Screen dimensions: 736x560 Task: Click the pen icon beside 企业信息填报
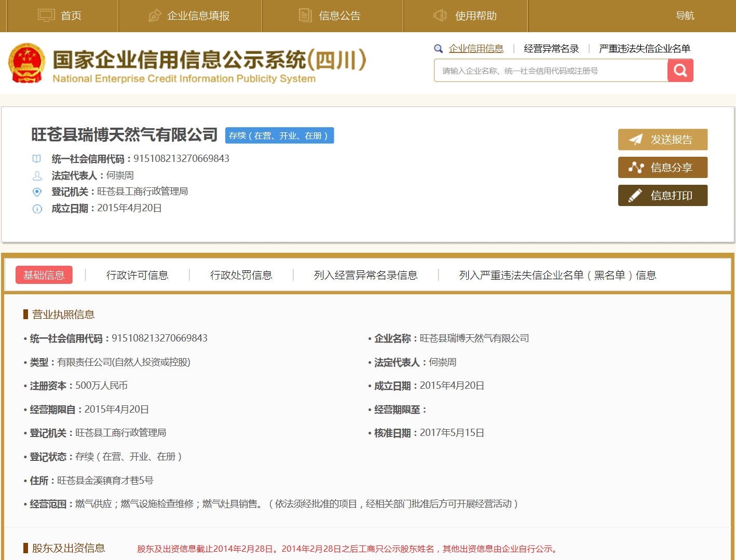pyautogui.click(x=155, y=16)
